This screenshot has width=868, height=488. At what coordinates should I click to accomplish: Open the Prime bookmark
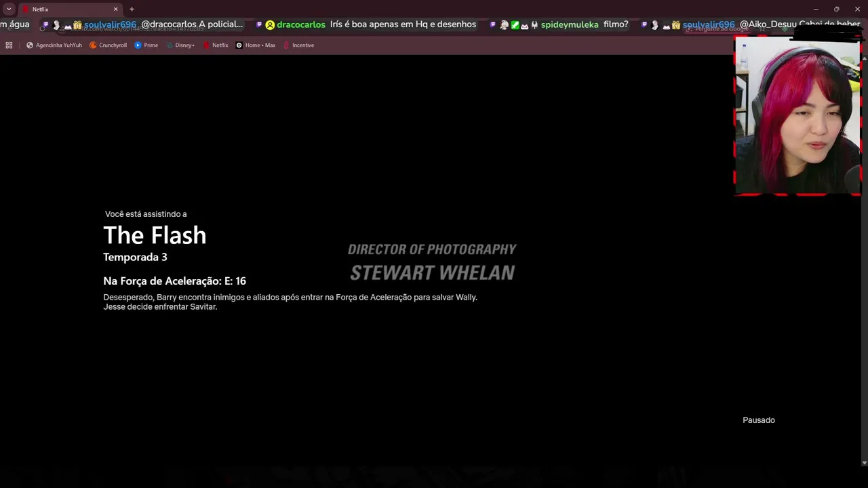point(146,45)
